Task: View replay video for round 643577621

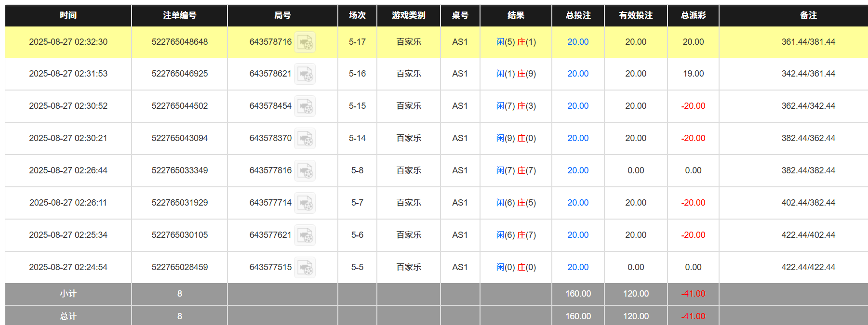Action: [305, 235]
